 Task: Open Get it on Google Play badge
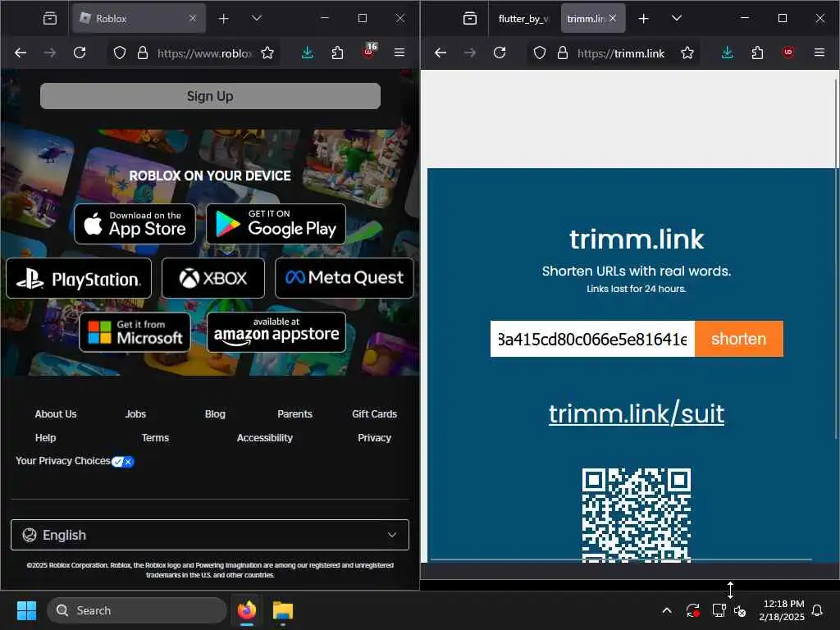(276, 224)
